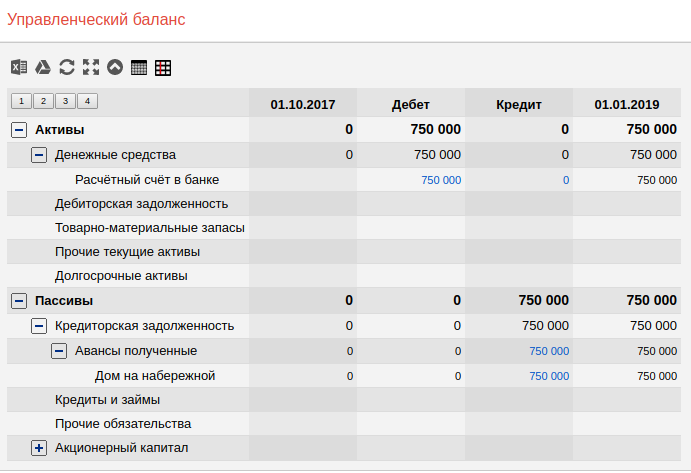Select the Расчётный счёт в банке row label
Viewport: 691px width, 473px height.
147,180
